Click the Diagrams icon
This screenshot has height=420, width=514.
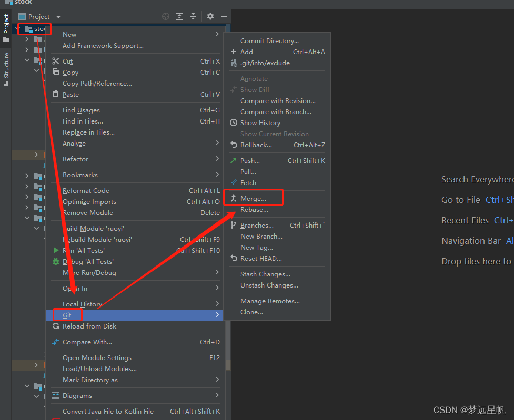(56, 395)
